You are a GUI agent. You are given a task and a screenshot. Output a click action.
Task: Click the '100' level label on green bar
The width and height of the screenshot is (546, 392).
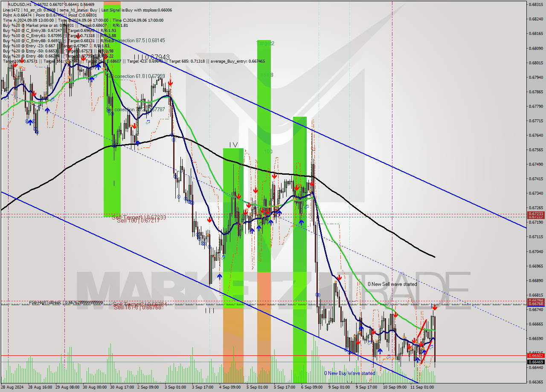click(268, 152)
